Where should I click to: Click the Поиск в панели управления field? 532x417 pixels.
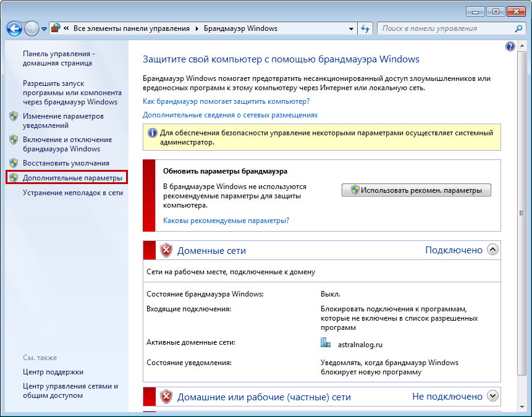445,28
